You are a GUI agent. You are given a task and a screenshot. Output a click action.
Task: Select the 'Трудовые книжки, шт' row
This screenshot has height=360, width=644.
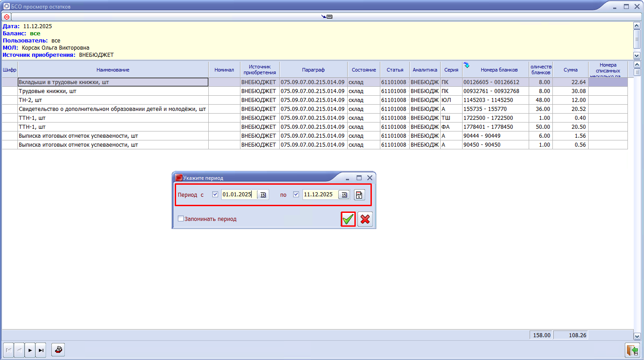point(113,91)
